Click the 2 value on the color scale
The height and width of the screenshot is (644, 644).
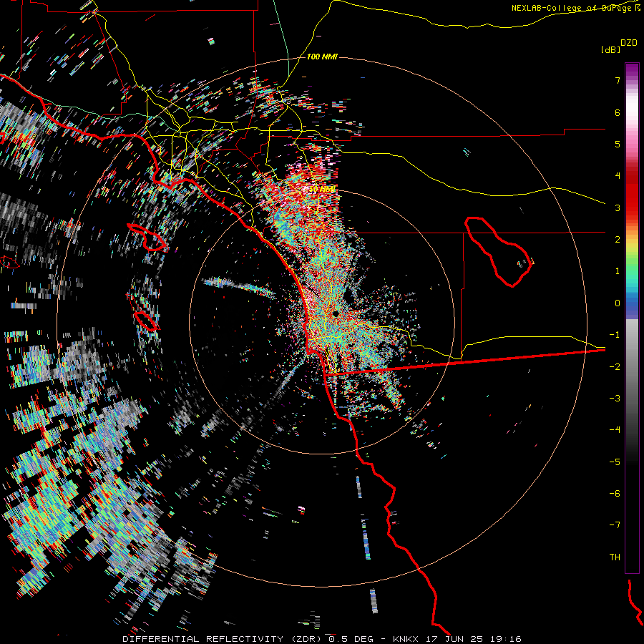[x=618, y=240]
